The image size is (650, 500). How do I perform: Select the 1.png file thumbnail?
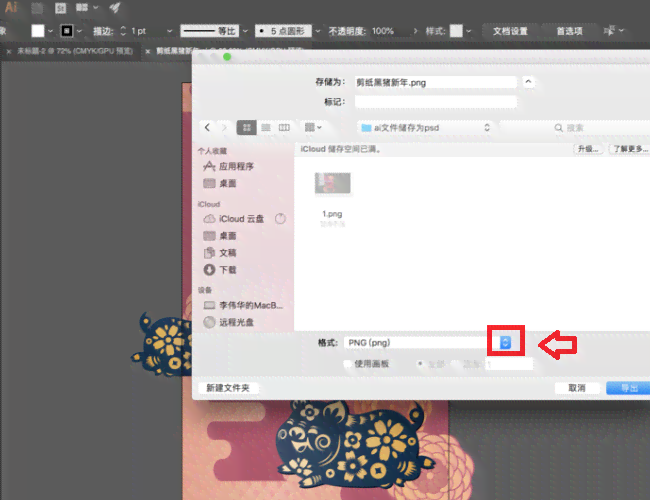pos(332,183)
